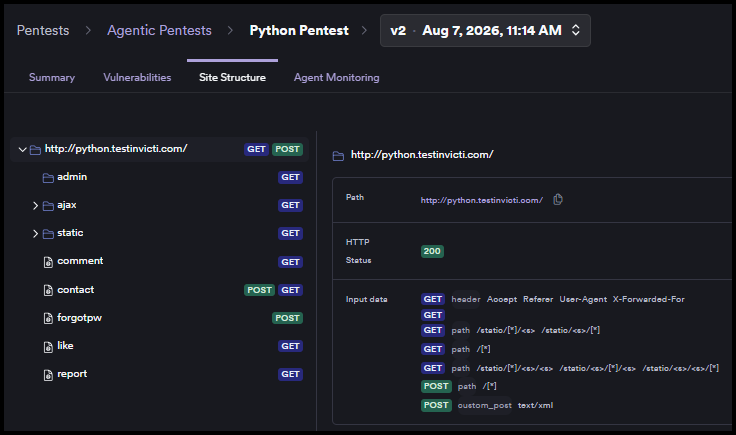This screenshot has height=435, width=736.
Task: Click the User-Agent header value
Action: [x=583, y=299]
